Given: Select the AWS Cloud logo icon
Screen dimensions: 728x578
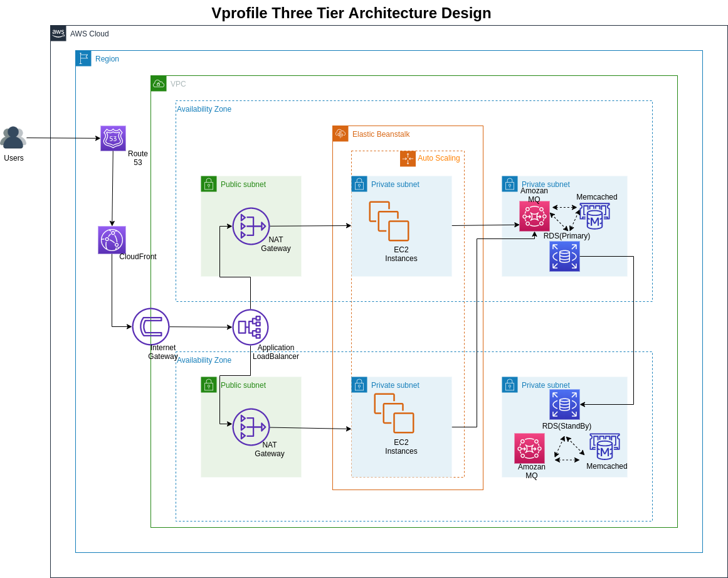Looking at the screenshot, I should 58,33.
